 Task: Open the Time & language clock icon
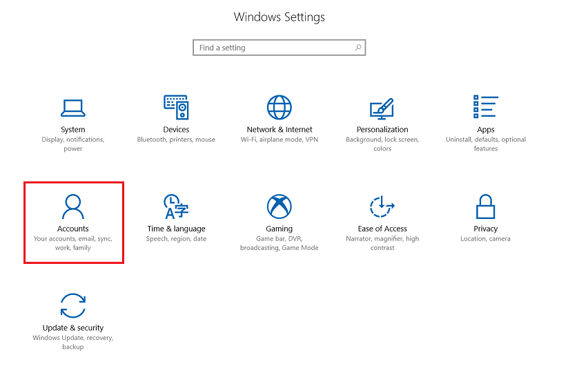[x=176, y=207]
